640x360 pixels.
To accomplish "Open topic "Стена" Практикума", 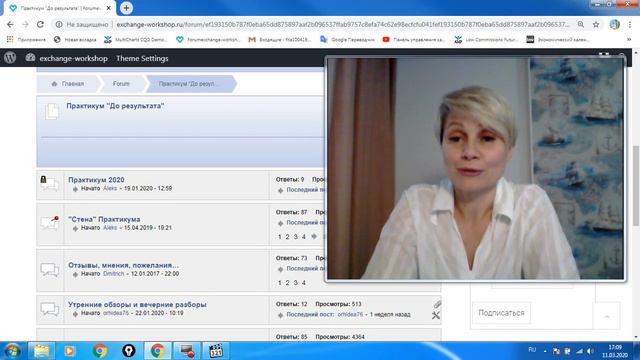I will 104,219.
